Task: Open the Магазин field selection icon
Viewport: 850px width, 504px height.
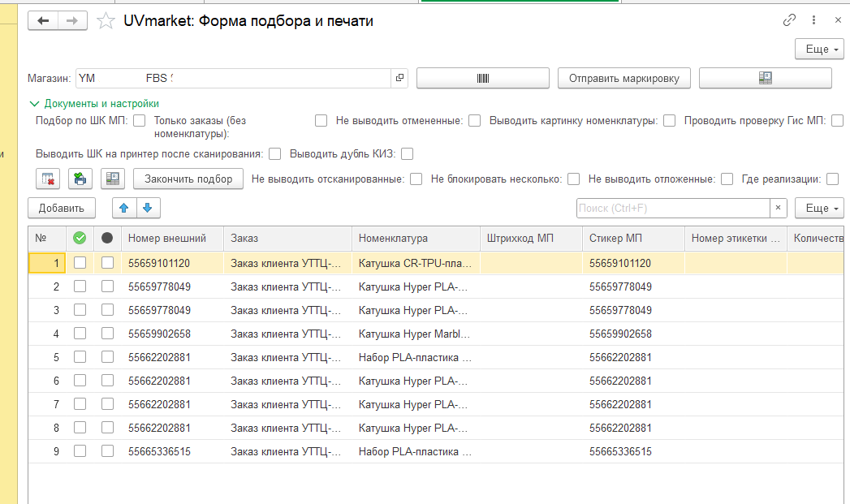Action: tap(399, 78)
